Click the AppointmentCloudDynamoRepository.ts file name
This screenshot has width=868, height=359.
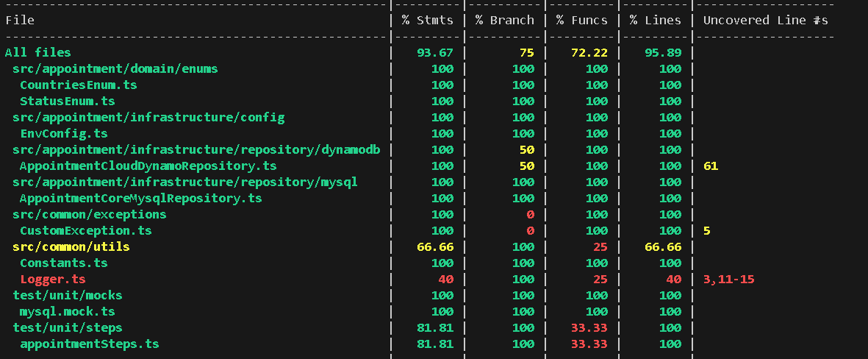point(148,166)
